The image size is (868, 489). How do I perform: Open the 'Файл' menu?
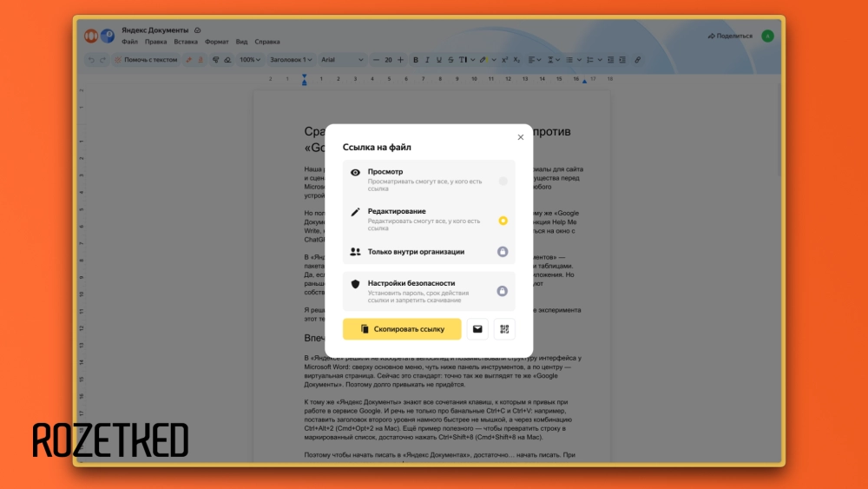click(x=129, y=42)
